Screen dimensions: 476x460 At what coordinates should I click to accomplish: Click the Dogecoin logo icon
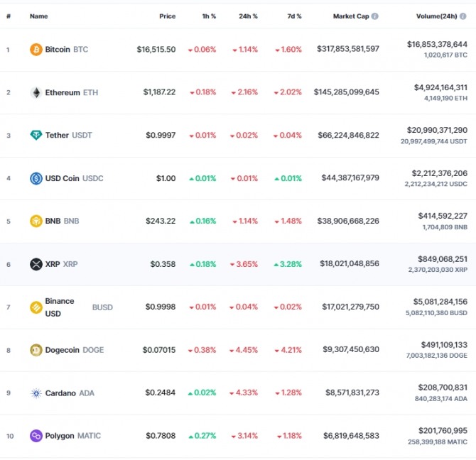coord(36,350)
